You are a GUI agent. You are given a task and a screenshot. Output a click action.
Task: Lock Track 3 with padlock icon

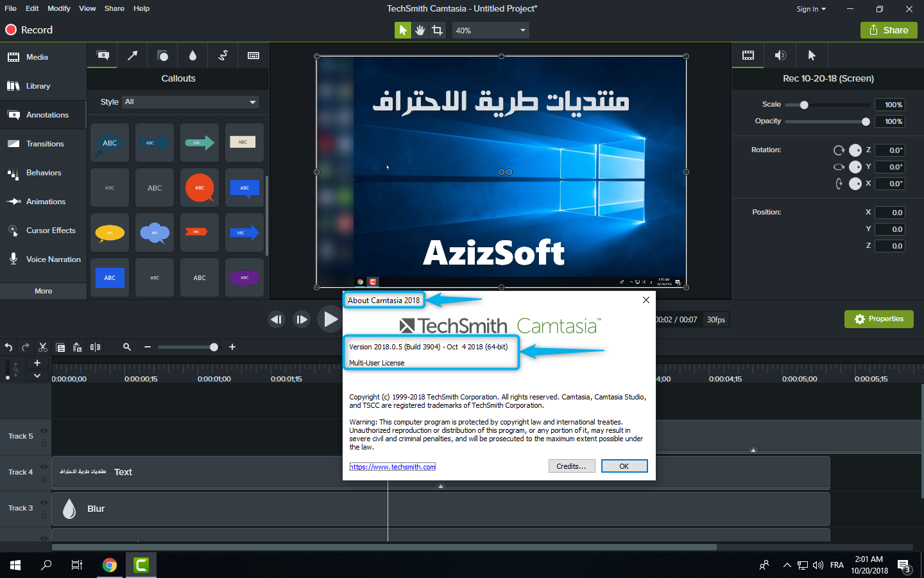[44, 515]
